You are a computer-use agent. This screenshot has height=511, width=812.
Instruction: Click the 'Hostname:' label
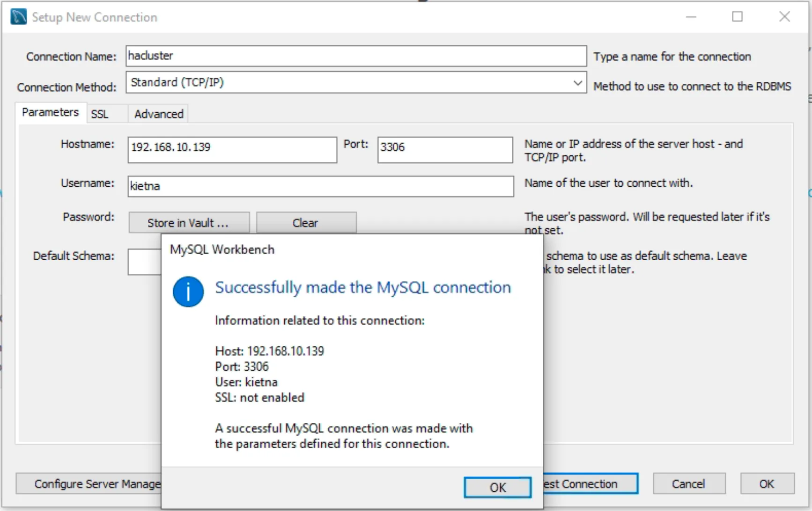88,144
